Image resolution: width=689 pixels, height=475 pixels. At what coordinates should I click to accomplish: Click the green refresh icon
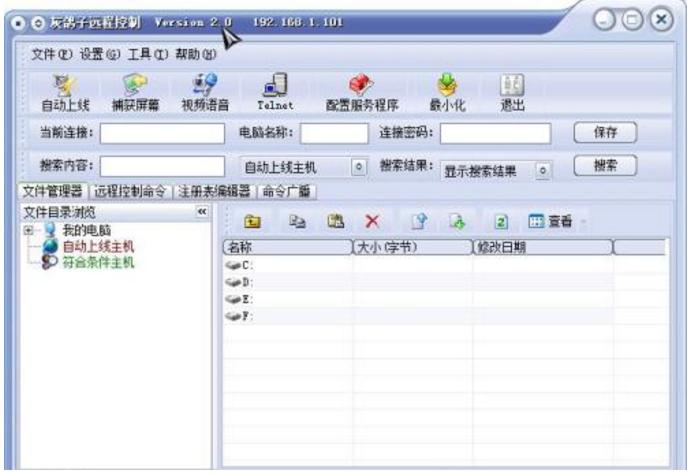point(501,221)
